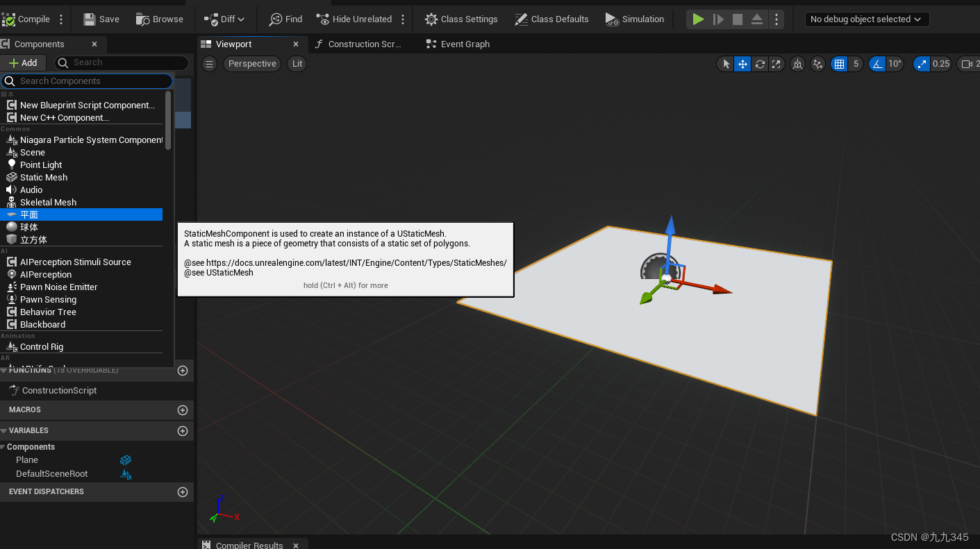Add Behavior Tree component
This screenshot has width=980, height=549.
click(81, 312)
